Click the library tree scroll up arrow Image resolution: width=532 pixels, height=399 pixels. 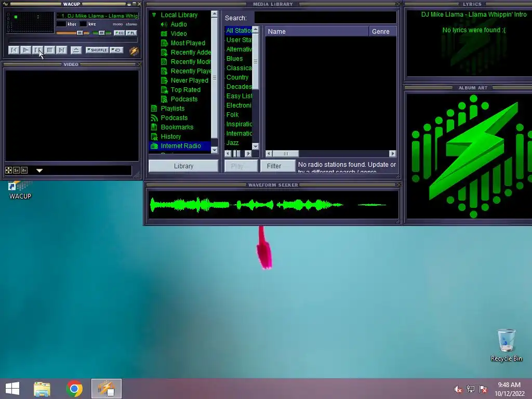pyautogui.click(x=215, y=14)
